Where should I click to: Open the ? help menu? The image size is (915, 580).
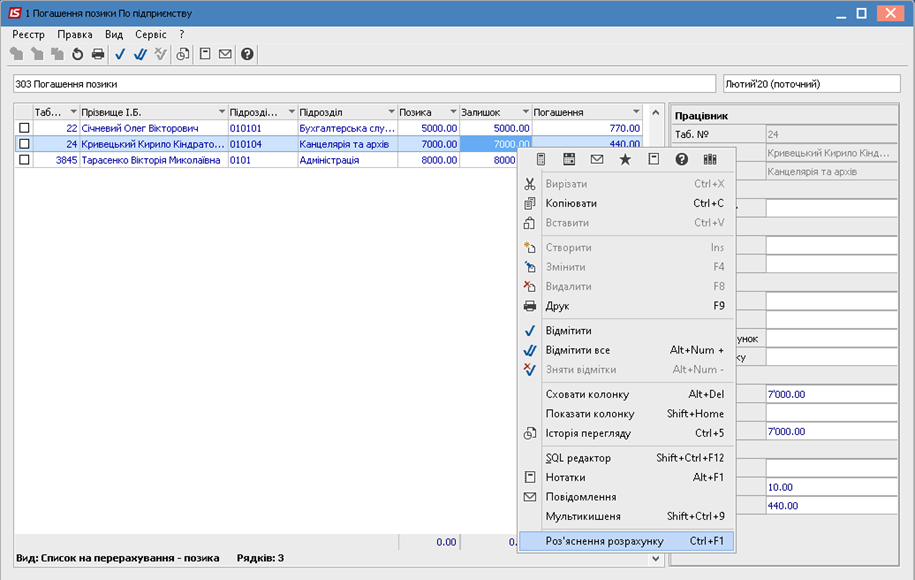[x=182, y=34]
